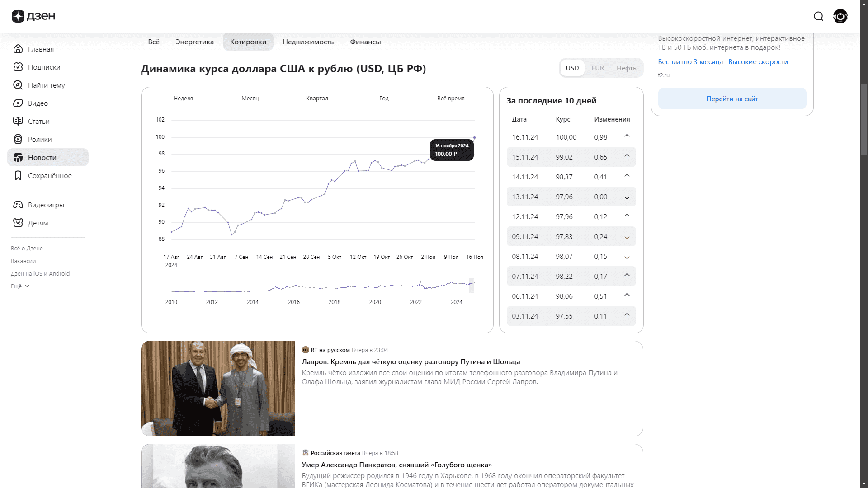Image resolution: width=868 pixels, height=488 pixels.
Task: Open search with the magnifier icon
Action: pyautogui.click(x=818, y=16)
